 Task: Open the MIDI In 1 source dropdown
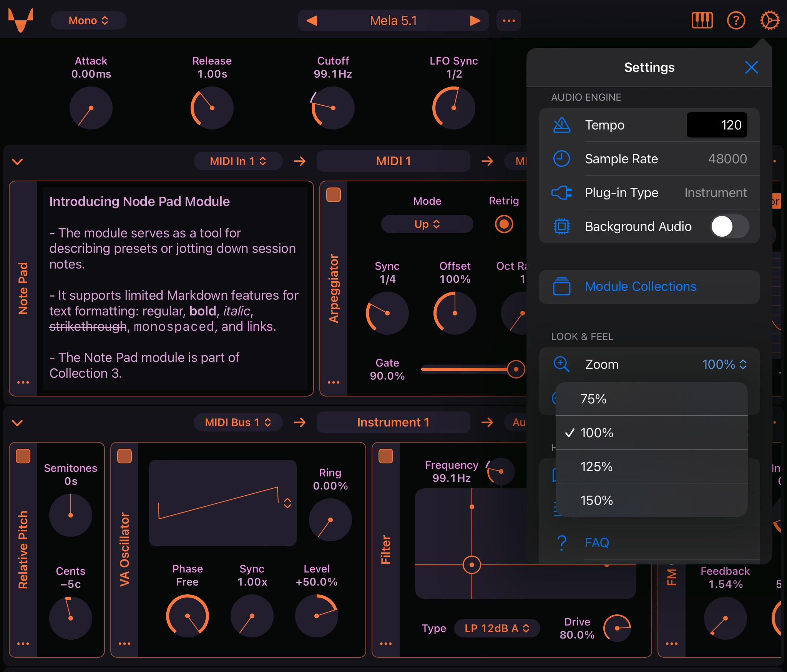[238, 161]
